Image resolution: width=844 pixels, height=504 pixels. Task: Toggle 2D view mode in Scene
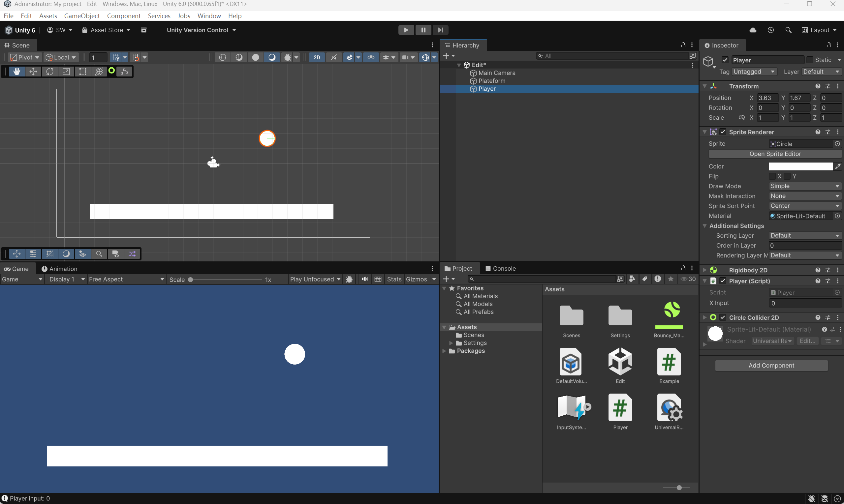pyautogui.click(x=317, y=57)
